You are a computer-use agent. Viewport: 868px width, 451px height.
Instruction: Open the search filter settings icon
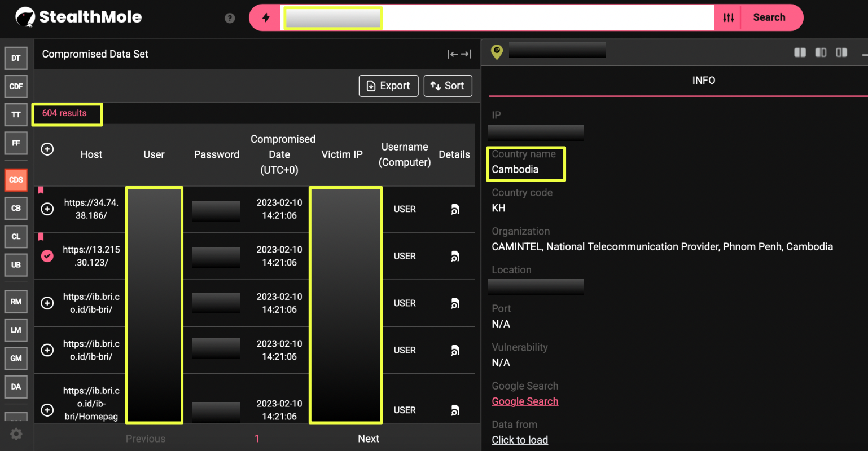pos(729,17)
